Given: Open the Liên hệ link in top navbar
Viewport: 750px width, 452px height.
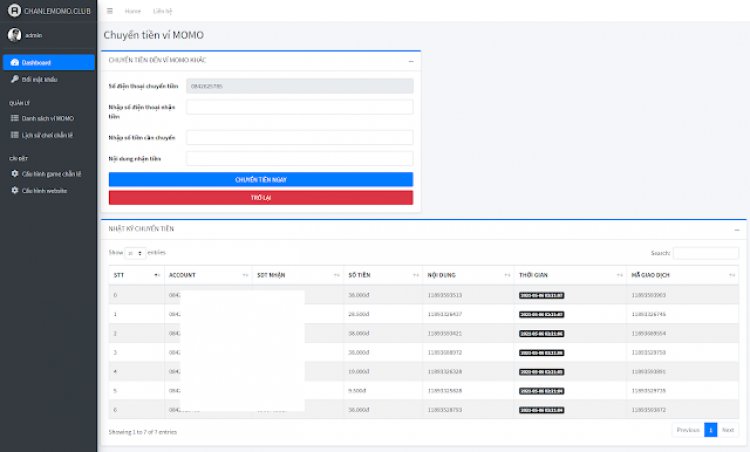Looking at the screenshot, I should 163,11.
